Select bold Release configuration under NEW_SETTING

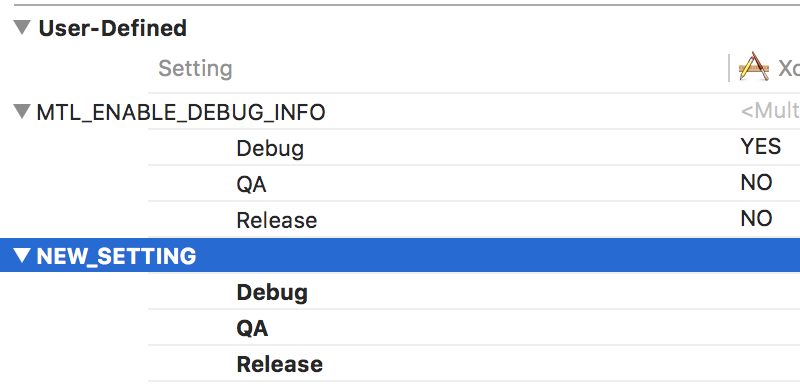[280, 365]
